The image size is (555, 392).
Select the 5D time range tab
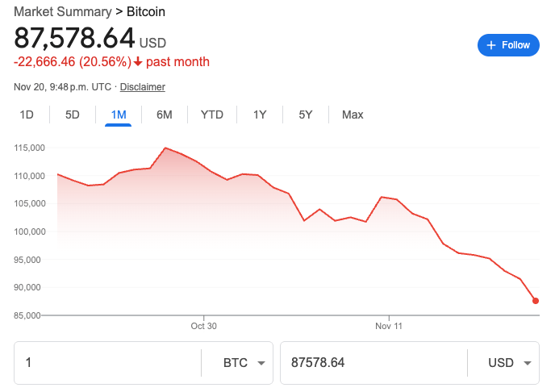(x=73, y=115)
